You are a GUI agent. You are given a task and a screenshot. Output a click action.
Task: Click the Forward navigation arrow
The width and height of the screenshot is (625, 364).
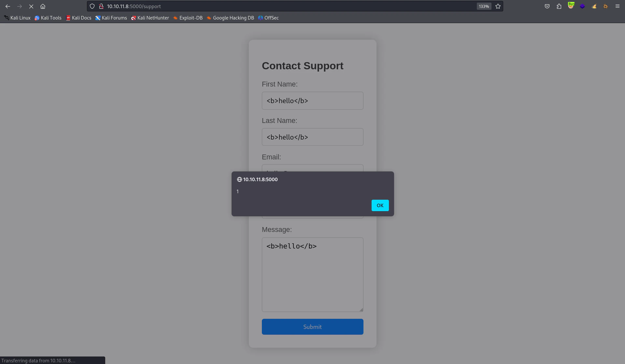pos(20,6)
